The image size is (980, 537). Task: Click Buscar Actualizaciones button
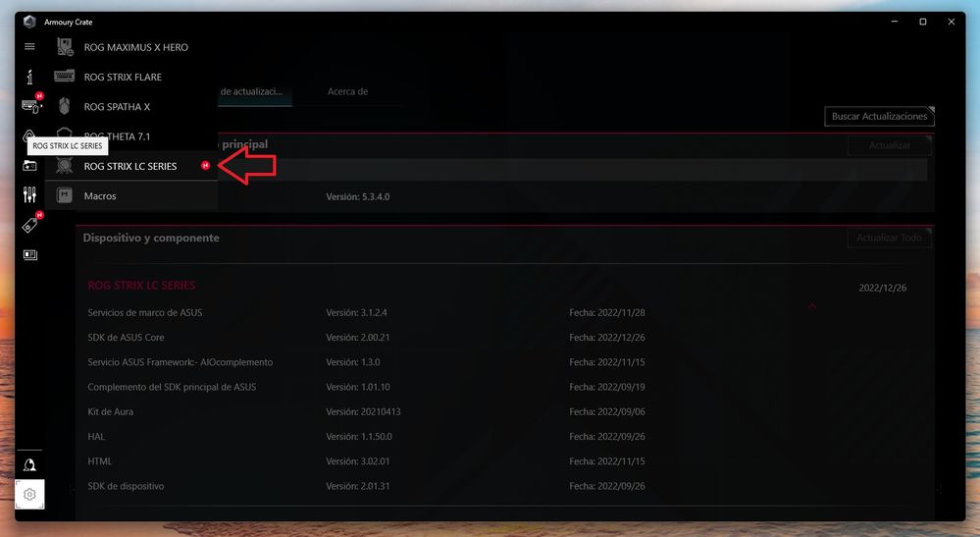point(879,116)
